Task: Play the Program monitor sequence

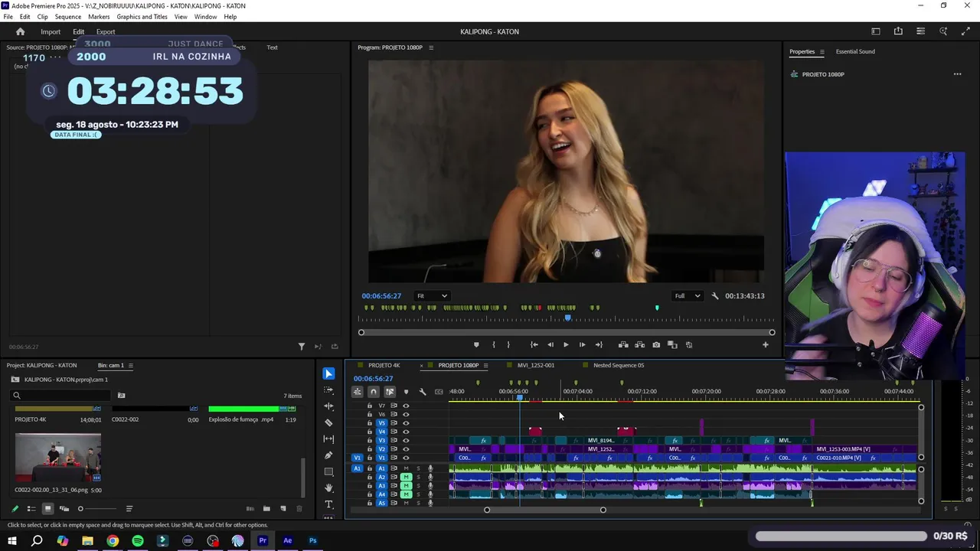Action: coord(566,344)
